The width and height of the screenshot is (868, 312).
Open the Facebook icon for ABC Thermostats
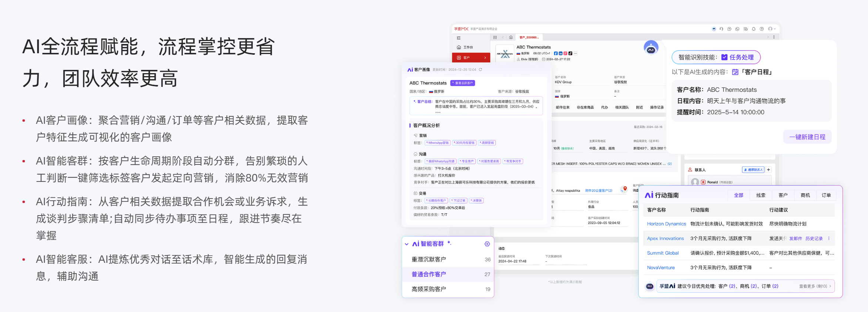556,53
